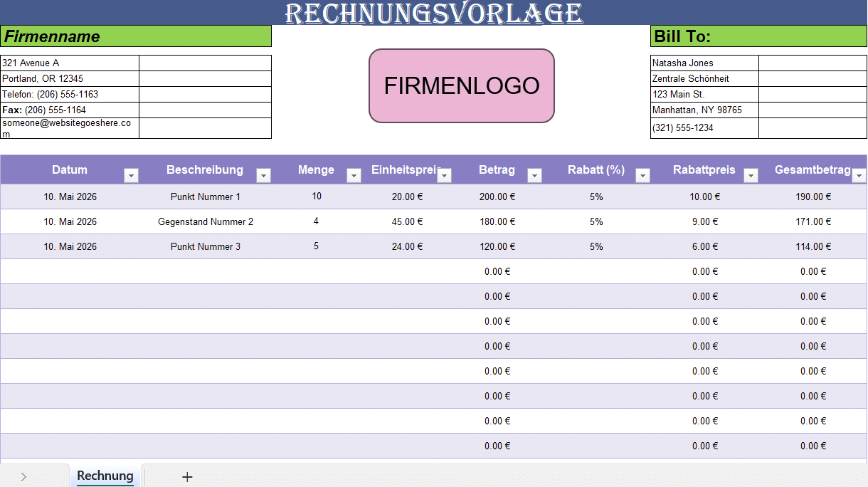
Task: Open the Einheitspreis filter arrow
Action: pos(445,174)
